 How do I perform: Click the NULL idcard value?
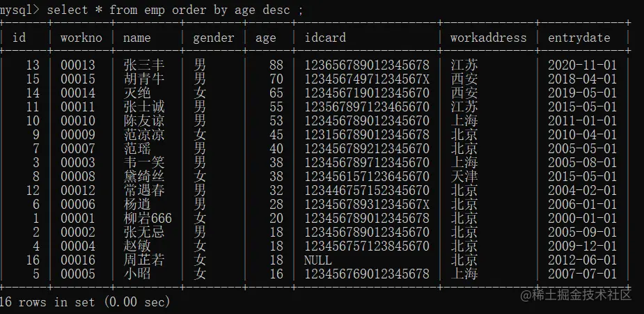[x=318, y=260]
